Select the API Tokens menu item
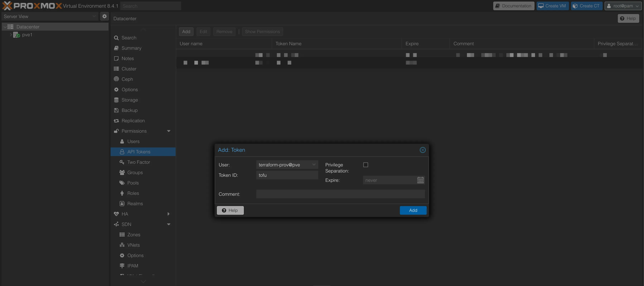This screenshot has height=286, width=644. click(x=143, y=151)
